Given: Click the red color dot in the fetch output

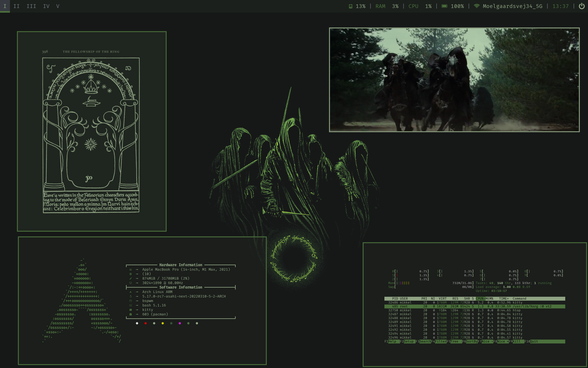Looking at the screenshot, I should coord(146,323).
